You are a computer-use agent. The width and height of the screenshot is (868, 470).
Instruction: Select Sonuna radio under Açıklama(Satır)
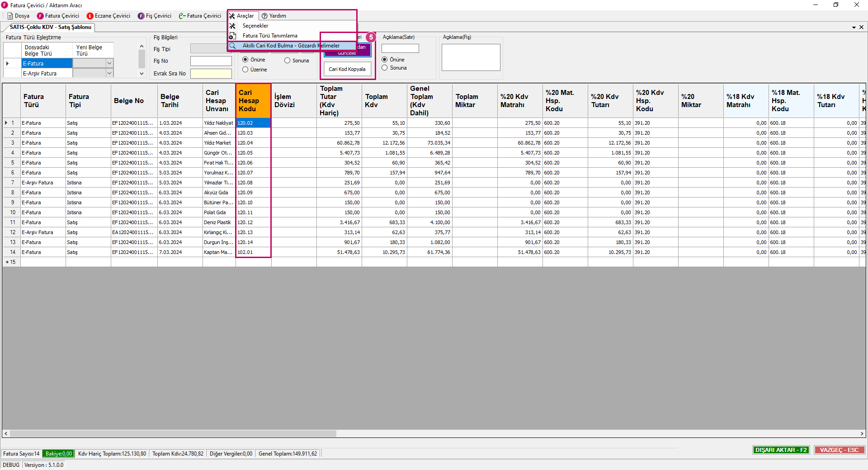pyautogui.click(x=385, y=68)
